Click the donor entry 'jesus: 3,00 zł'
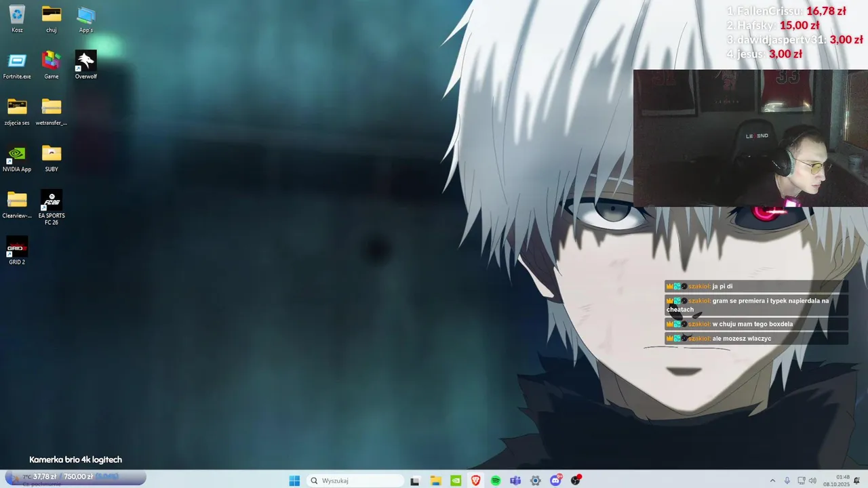Viewport: 868px width, 488px height. click(764, 54)
